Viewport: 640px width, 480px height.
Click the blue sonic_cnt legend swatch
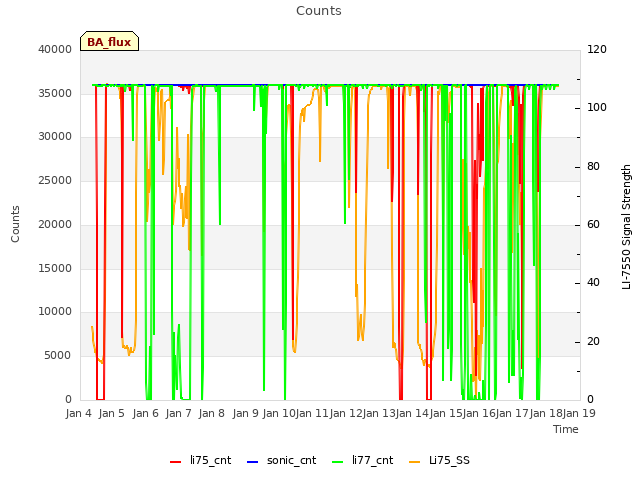point(253,462)
